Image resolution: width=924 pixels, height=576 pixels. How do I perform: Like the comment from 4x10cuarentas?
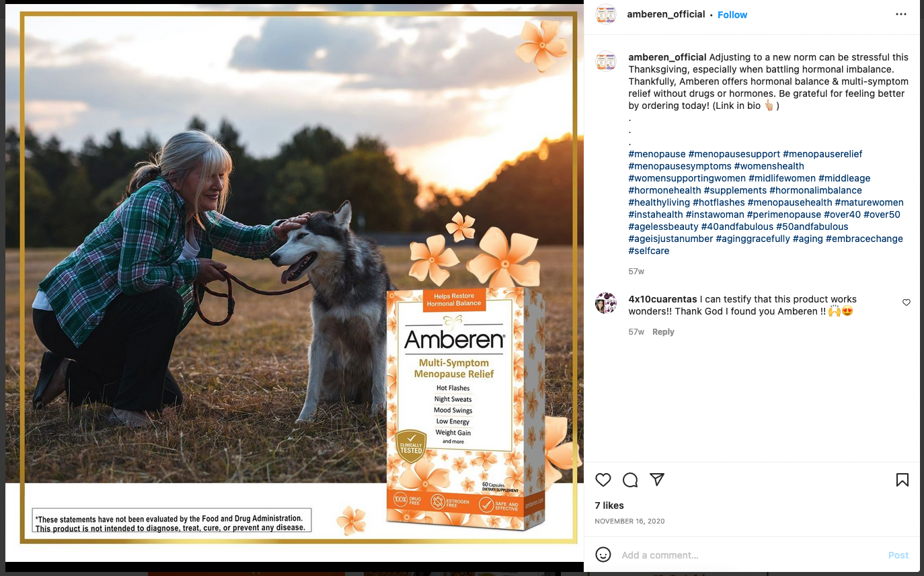click(x=907, y=302)
